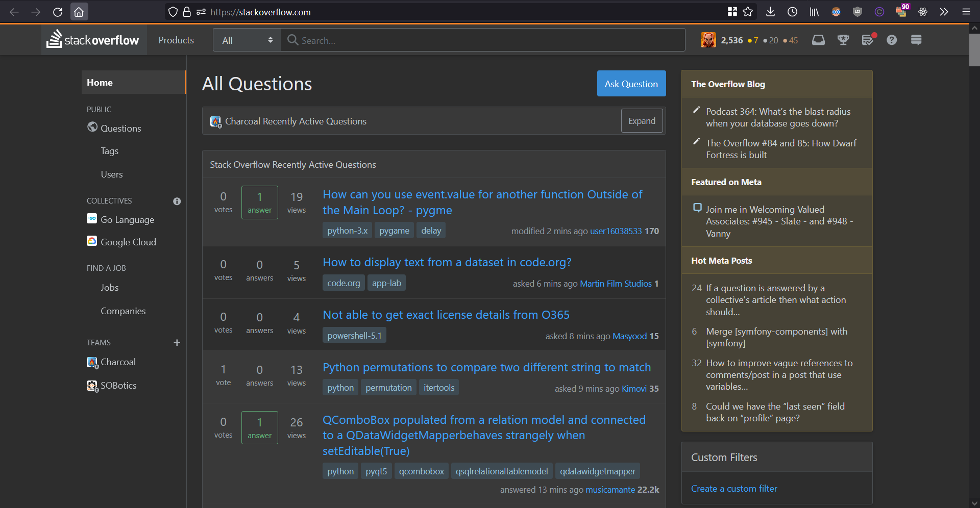Image resolution: width=980 pixels, height=508 pixels.
Task: Open question about O365 license details
Action: tap(446, 315)
